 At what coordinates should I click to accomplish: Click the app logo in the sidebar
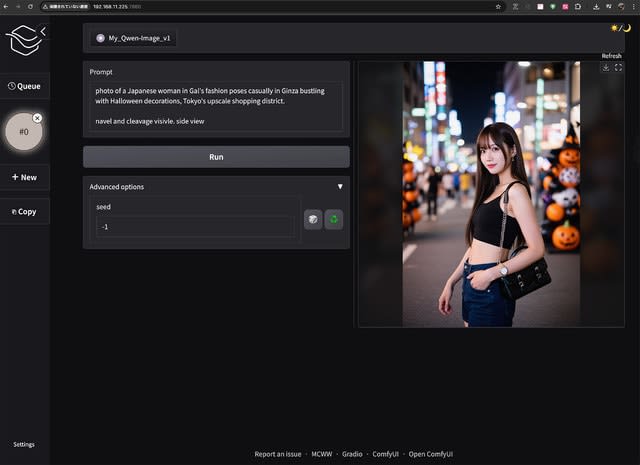[x=20, y=41]
